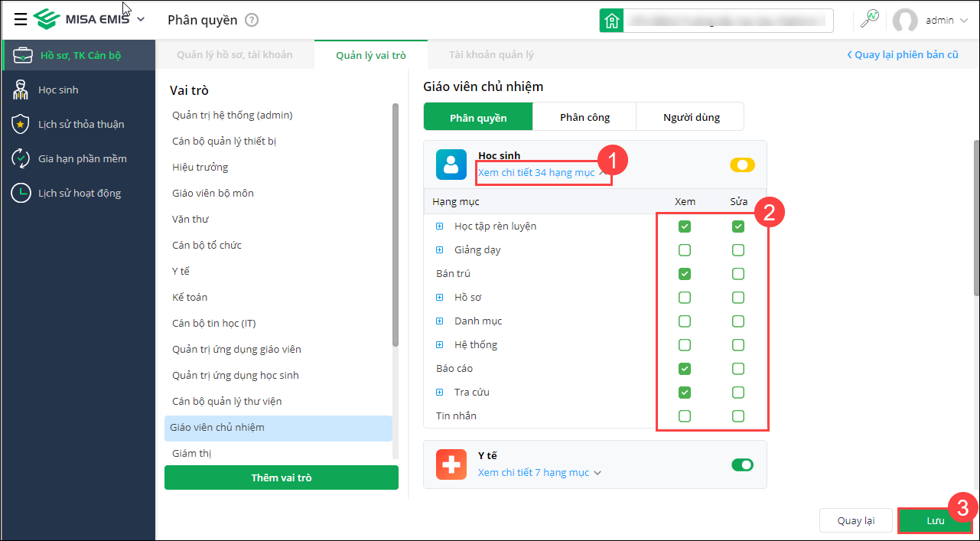Check Xem checkbox for Hồ sơ
The image size is (980, 541).
tap(685, 298)
